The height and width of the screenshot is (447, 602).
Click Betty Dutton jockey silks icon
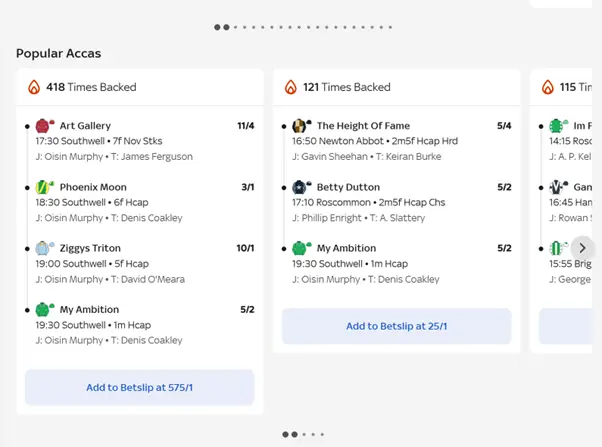[301, 187]
